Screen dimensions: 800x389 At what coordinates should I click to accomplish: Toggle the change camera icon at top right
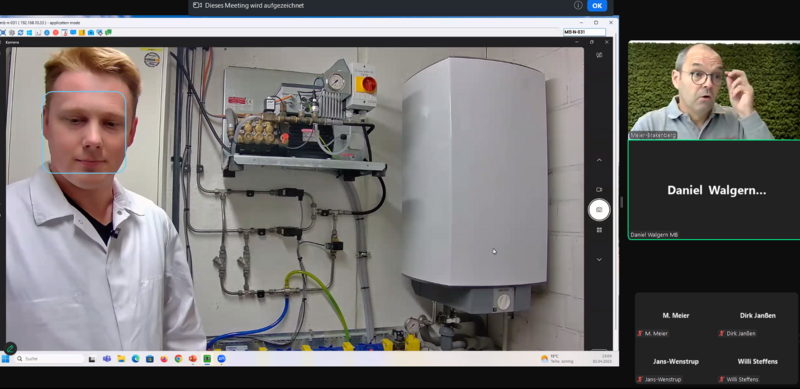(x=599, y=55)
